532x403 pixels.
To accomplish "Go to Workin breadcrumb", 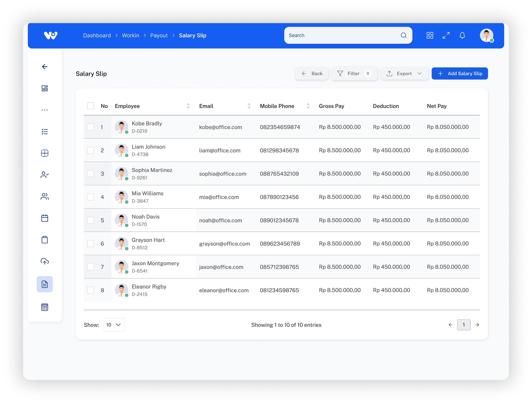I will pos(130,35).
